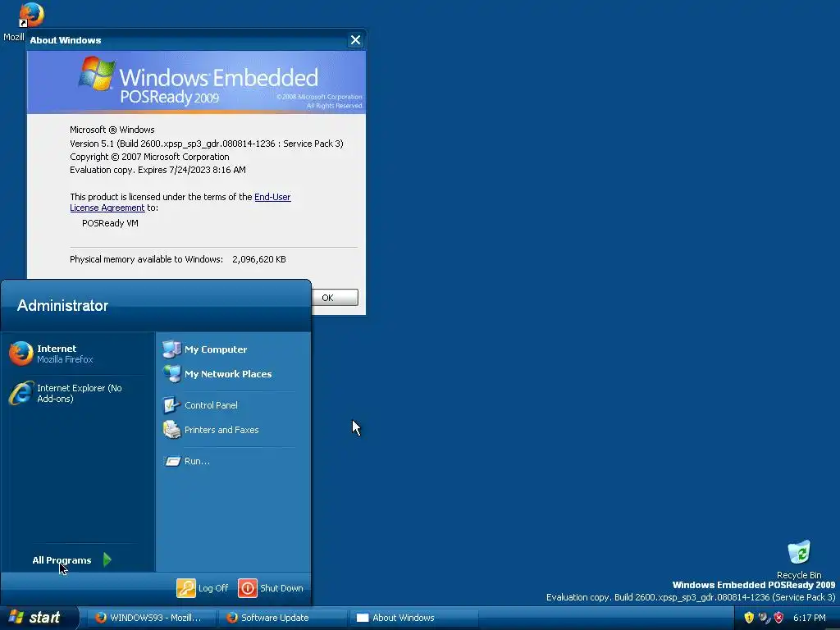Click the taskbar clock showing 6:17 PM

pos(810,618)
